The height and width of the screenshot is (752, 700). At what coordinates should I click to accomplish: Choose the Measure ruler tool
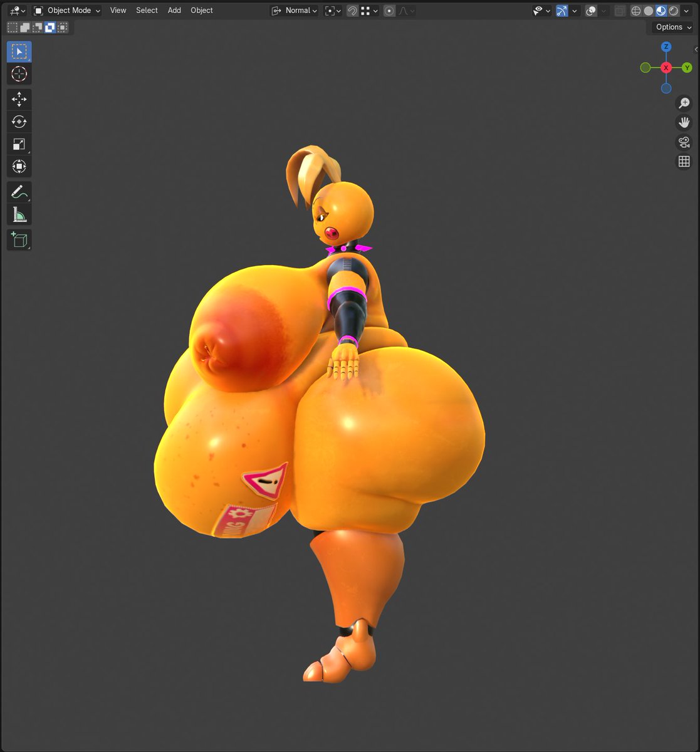tap(19, 214)
